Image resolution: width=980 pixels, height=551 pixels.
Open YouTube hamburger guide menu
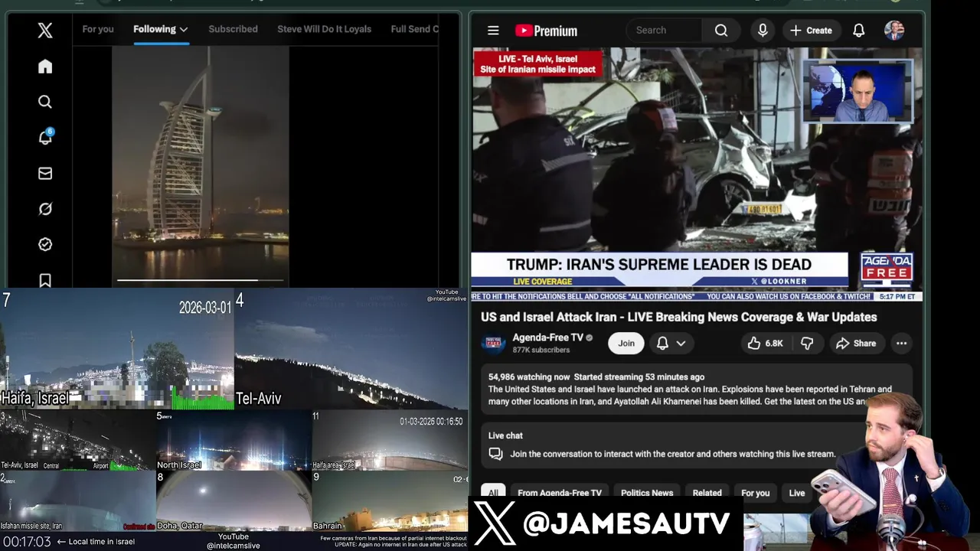493,31
